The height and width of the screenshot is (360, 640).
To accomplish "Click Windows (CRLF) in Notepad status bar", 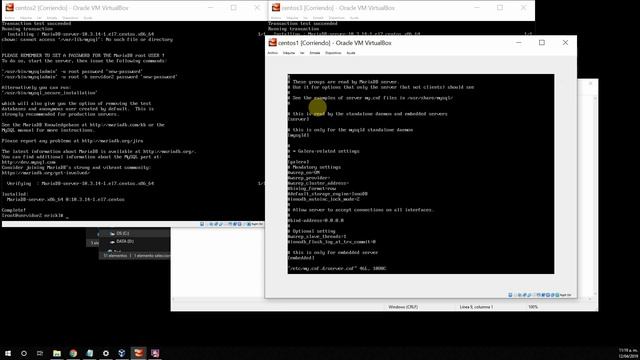I will pos(403,307).
